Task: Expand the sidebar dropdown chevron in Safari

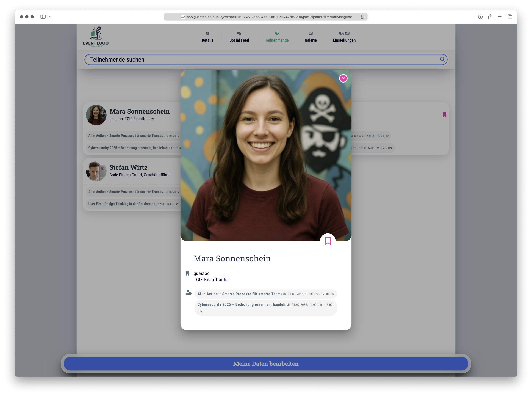Action: [50, 17]
